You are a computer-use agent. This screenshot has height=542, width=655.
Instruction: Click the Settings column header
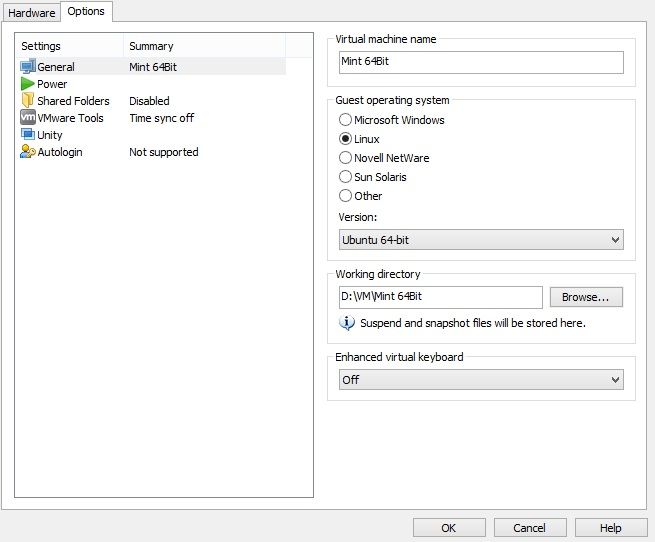(x=70, y=46)
